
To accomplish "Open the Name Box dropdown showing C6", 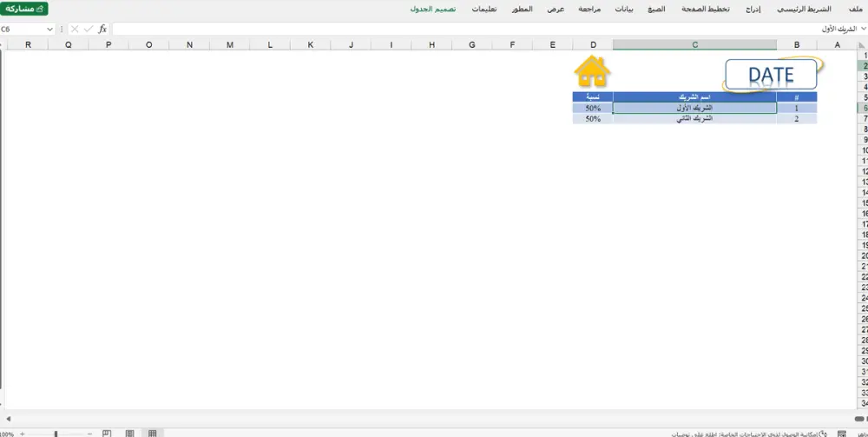I will point(49,29).
